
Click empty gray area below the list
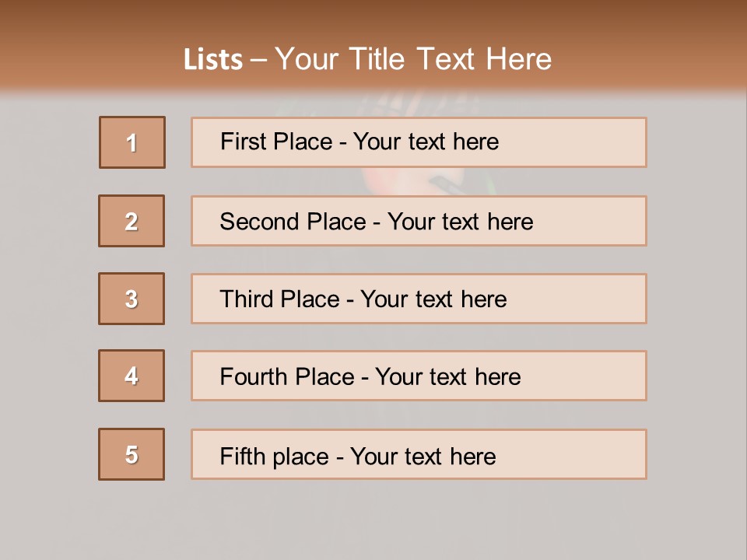373,521
